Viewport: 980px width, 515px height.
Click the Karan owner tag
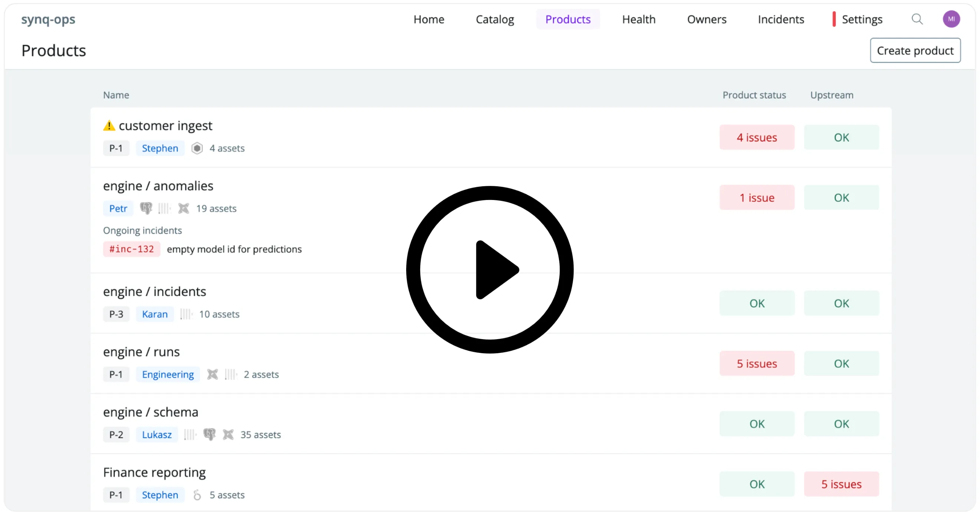[x=155, y=314]
